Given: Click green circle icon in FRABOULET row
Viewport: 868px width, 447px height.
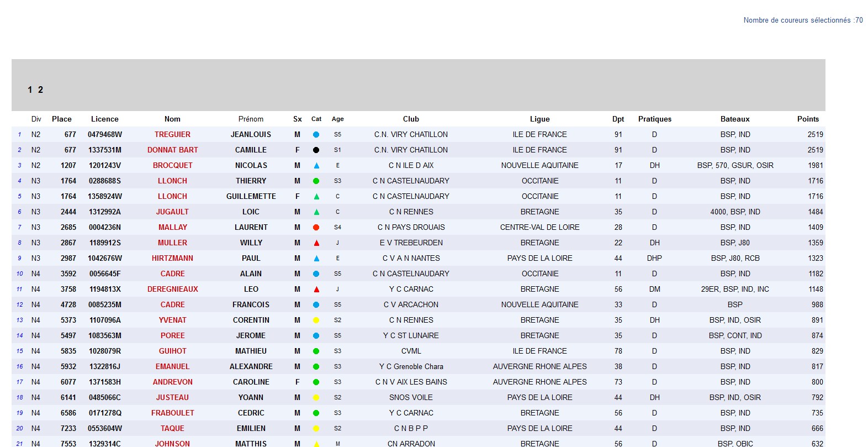Looking at the screenshot, I should 316,413.
